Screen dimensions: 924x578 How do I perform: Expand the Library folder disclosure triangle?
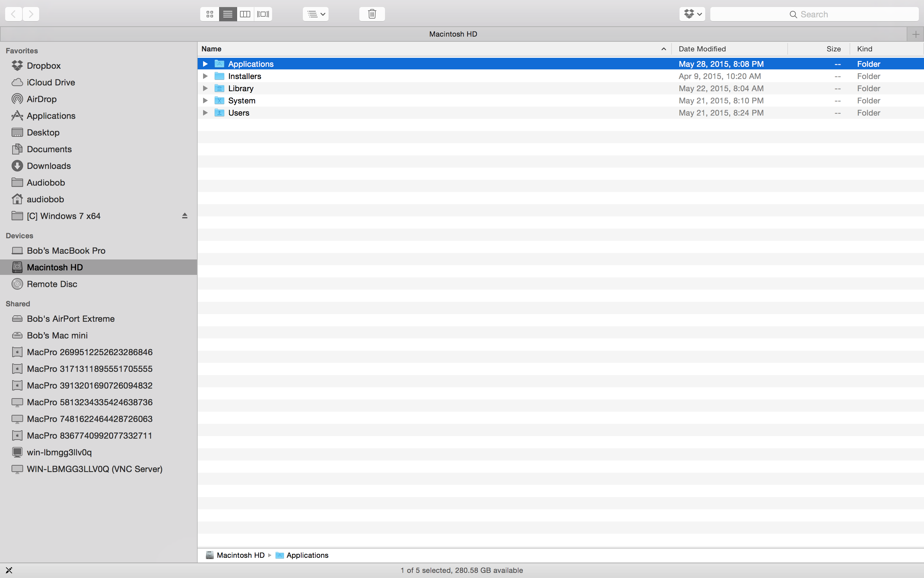click(205, 88)
